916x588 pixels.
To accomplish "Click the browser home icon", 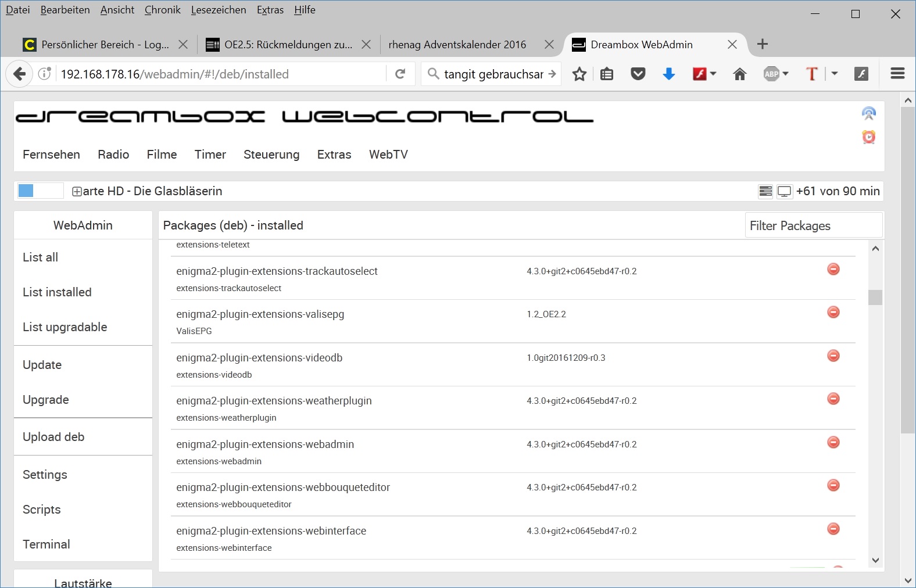I will tap(739, 74).
